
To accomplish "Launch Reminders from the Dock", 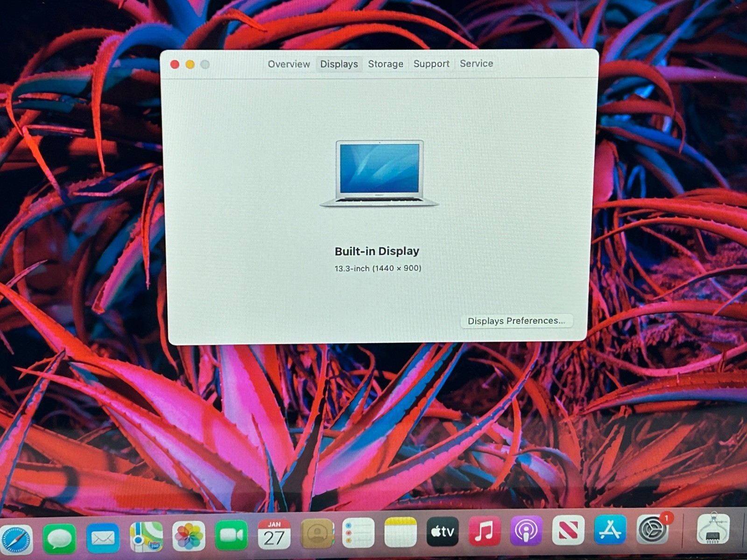I will (x=358, y=533).
